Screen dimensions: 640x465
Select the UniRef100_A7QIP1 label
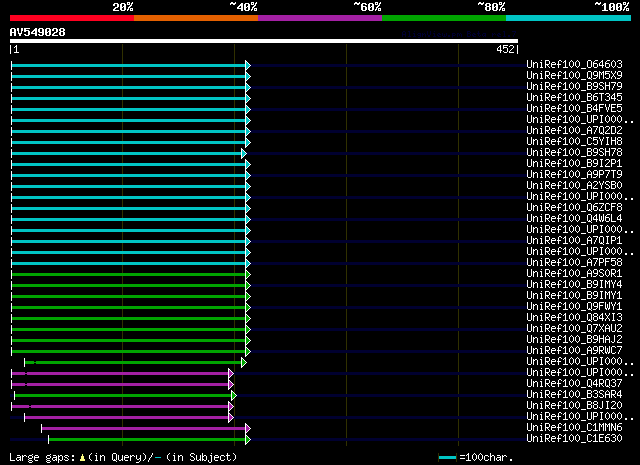tap(574, 240)
